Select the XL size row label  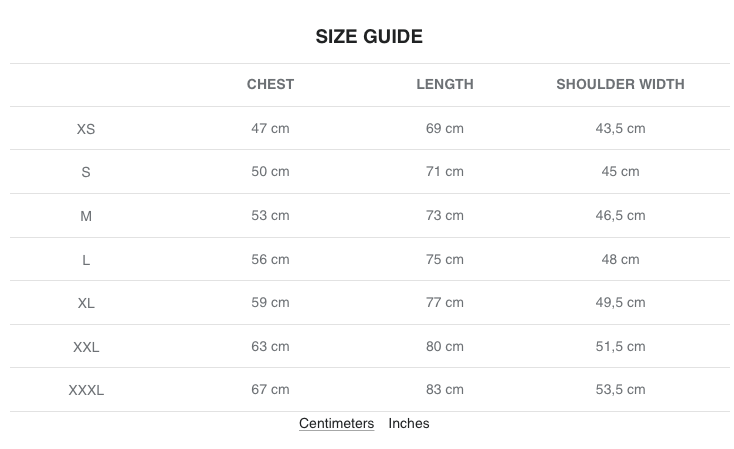click(86, 303)
